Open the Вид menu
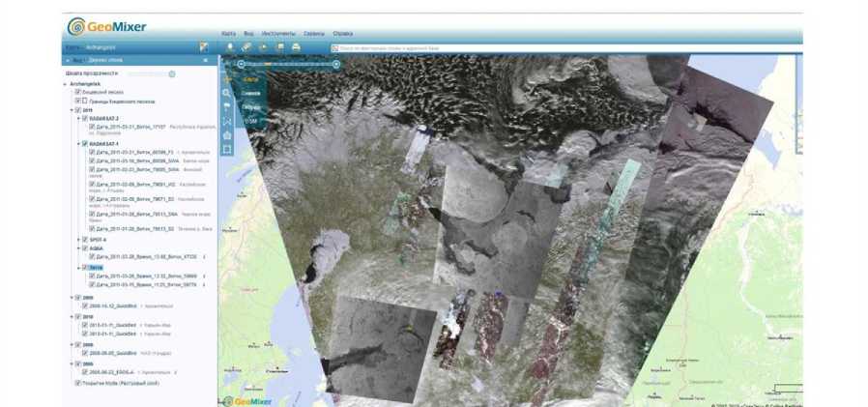 coord(249,34)
